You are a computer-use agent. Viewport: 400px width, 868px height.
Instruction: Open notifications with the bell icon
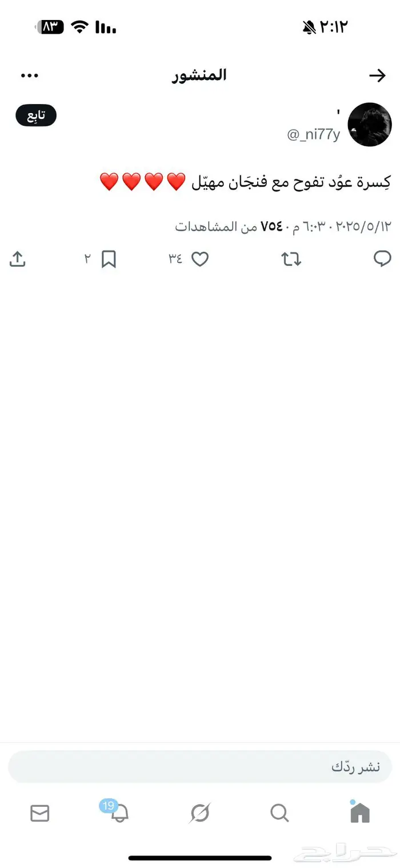coord(119,813)
